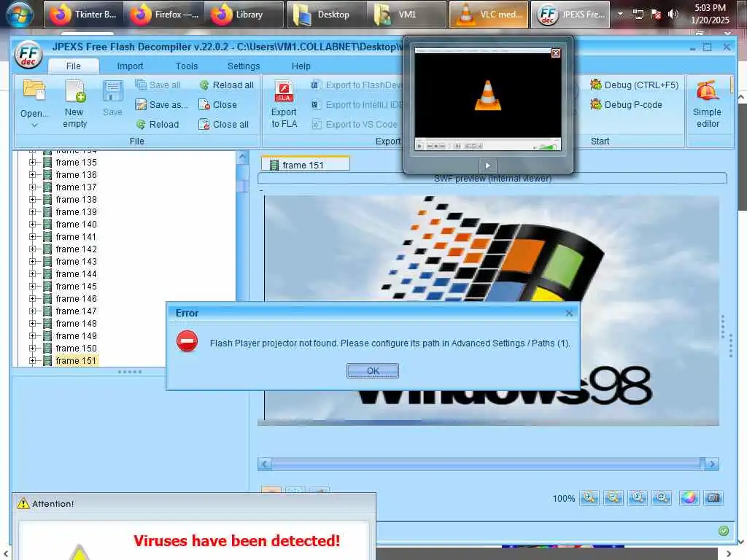747x560 pixels.
Task: Open the Library Firefox taskbar item
Action: pos(245,15)
